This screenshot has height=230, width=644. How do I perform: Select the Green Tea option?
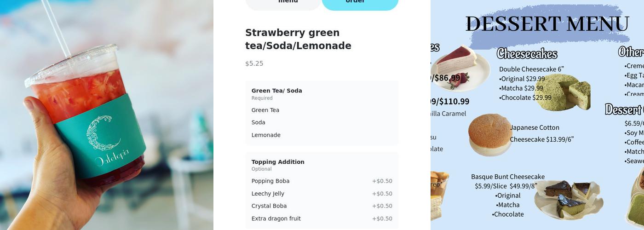[x=265, y=110]
